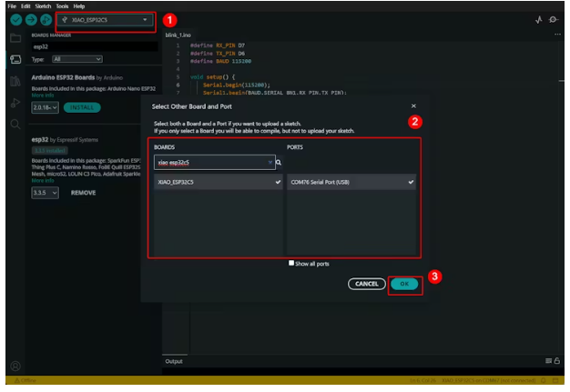Click the board search field in dialog
This screenshot has height=392, width=570.
click(x=212, y=162)
